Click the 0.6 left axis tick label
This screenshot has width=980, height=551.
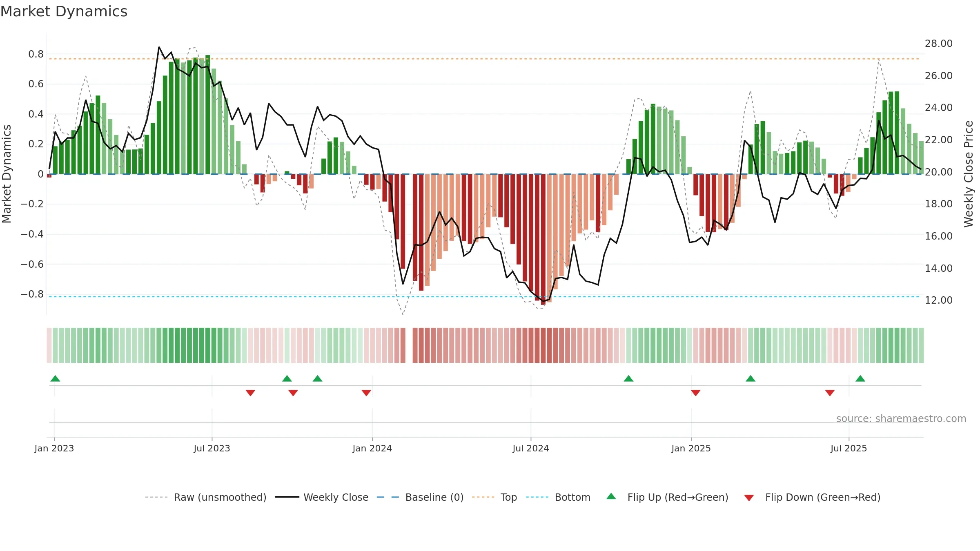(x=36, y=84)
